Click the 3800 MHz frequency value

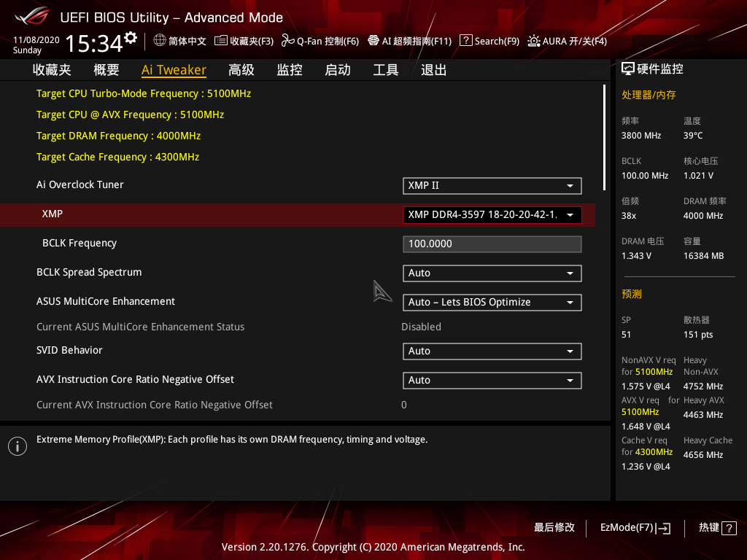coord(641,136)
